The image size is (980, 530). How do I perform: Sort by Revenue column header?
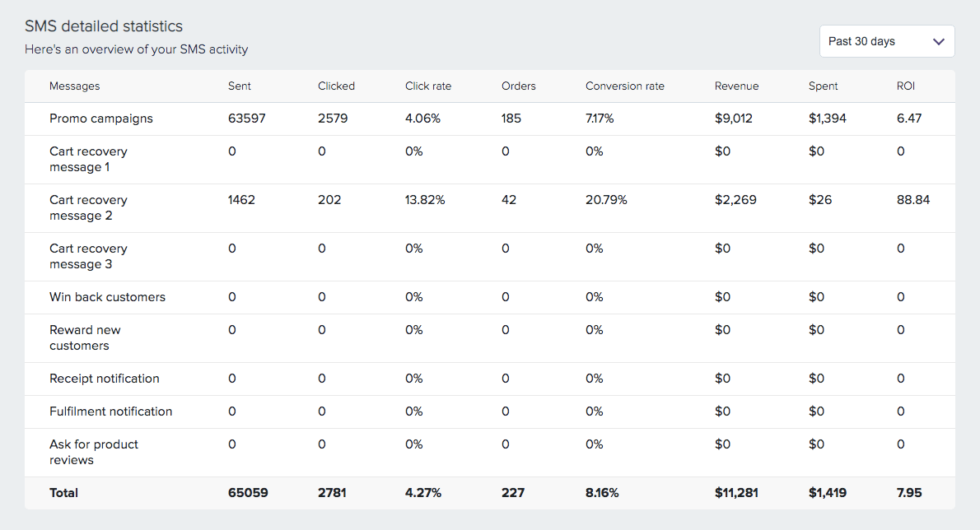735,86
